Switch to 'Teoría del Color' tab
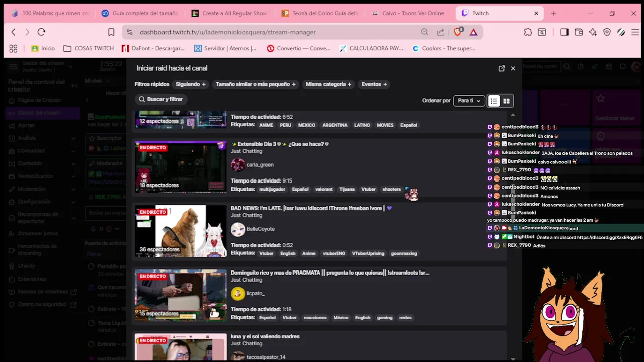This screenshot has height=362, width=644. (x=319, y=13)
